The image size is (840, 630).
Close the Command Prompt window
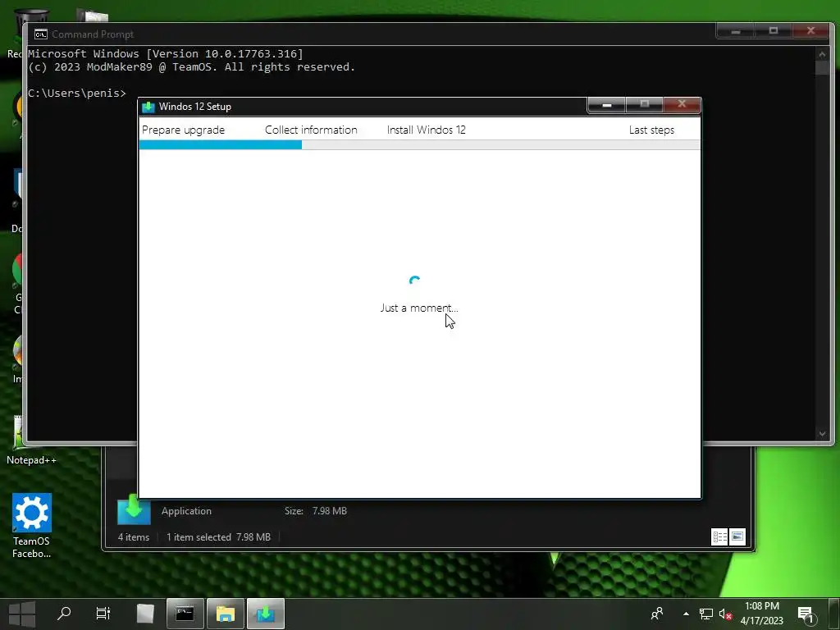pos(811,32)
